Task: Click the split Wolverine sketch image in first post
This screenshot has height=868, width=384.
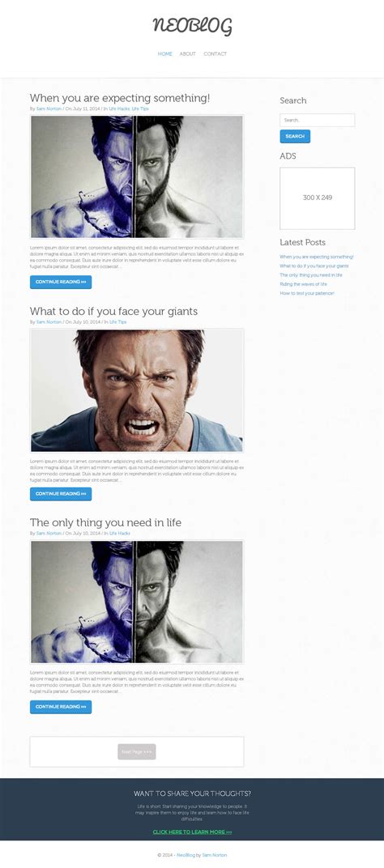Action: [x=137, y=177]
